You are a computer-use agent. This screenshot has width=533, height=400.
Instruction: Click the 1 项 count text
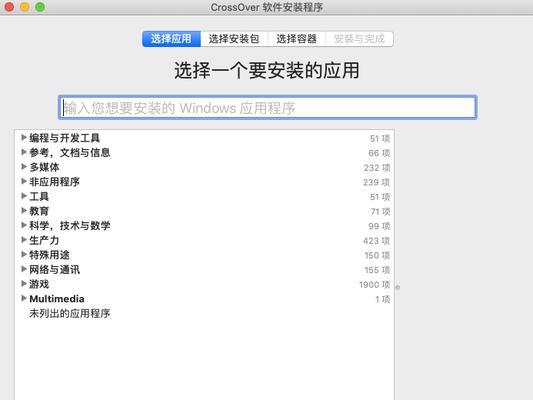coord(383,299)
